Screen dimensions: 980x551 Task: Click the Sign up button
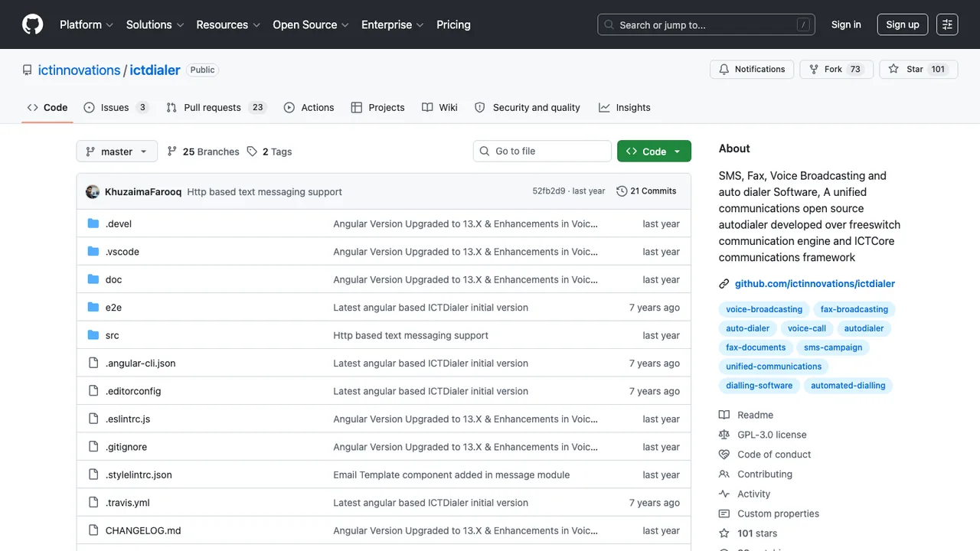click(903, 24)
